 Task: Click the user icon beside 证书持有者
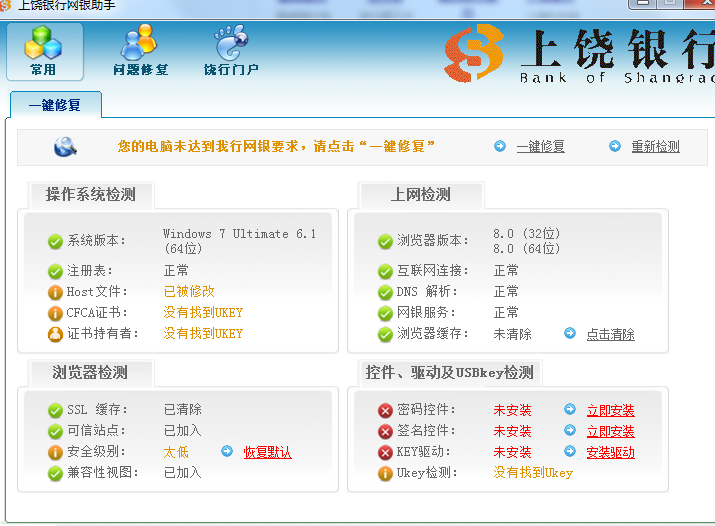[x=55, y=334]
